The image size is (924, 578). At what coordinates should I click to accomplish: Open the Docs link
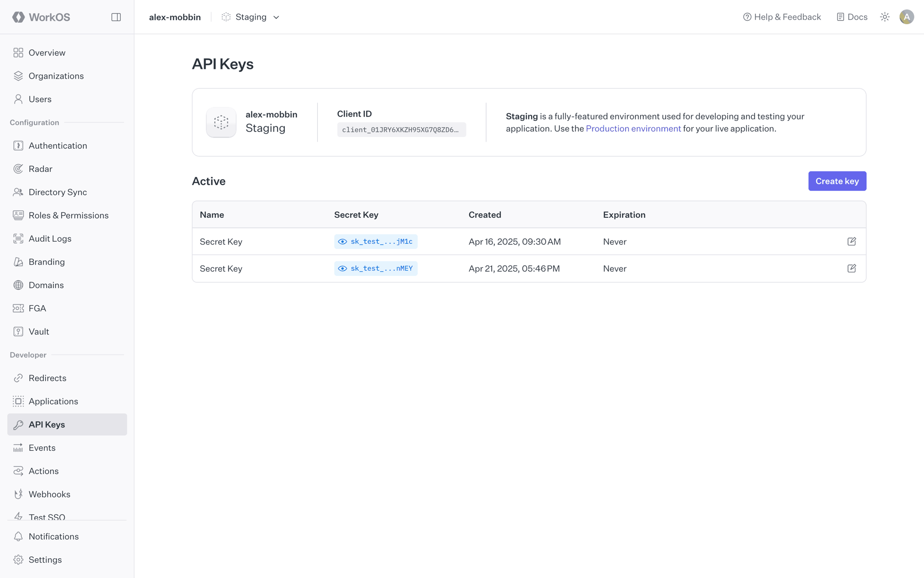[852, 17]
